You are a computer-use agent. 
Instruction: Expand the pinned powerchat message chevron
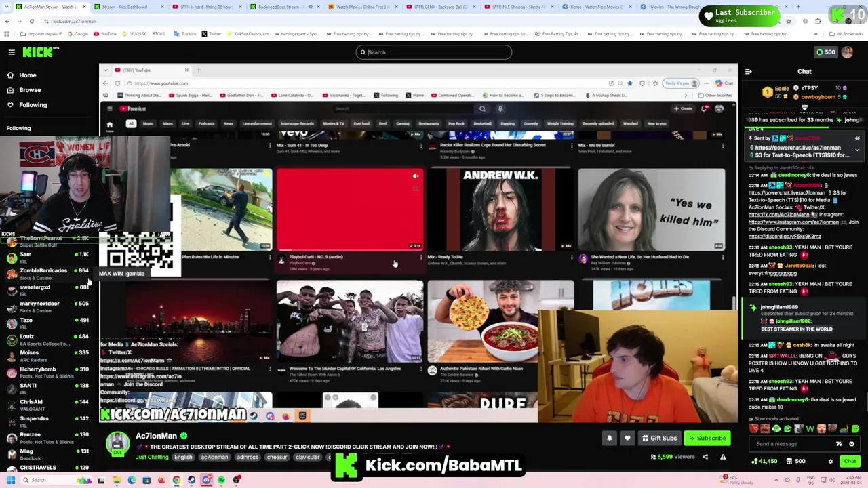857,150
